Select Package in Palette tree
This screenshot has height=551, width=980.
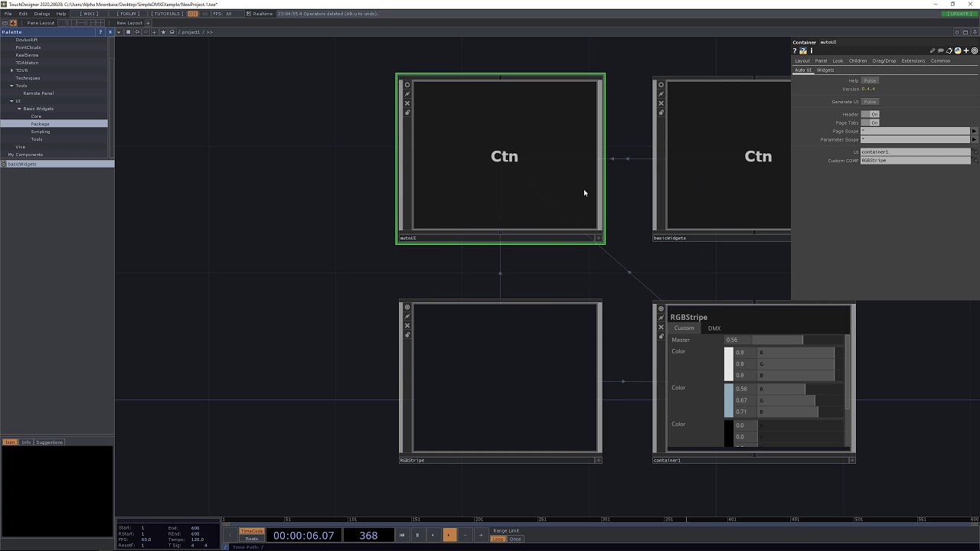pos(40,124)
